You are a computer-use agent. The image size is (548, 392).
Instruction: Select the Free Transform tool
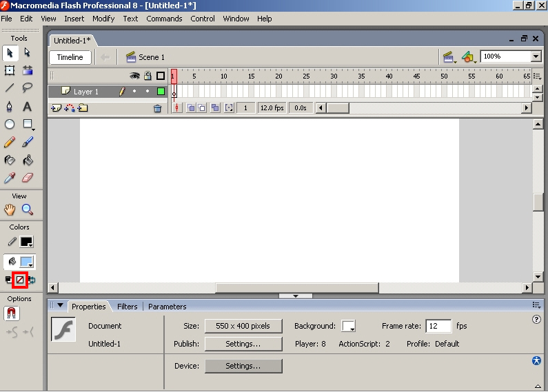10,70
